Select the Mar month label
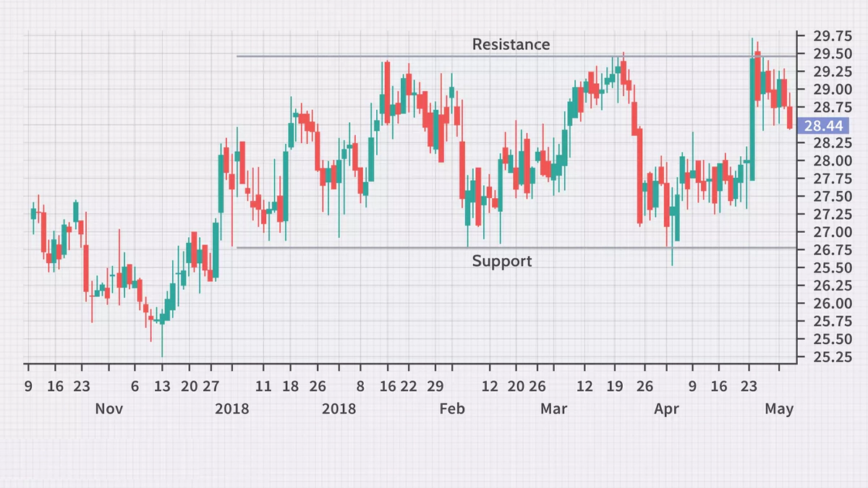This screenshot has width=868, height=488. point(553,408)
